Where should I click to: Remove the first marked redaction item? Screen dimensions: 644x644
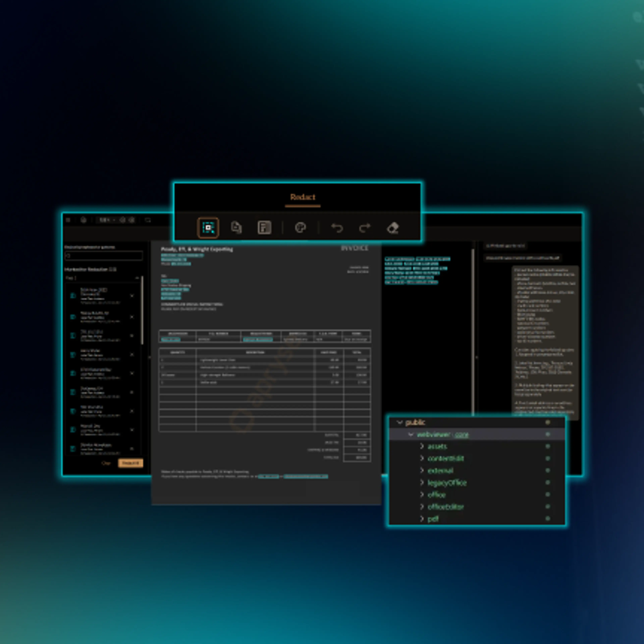132,296
